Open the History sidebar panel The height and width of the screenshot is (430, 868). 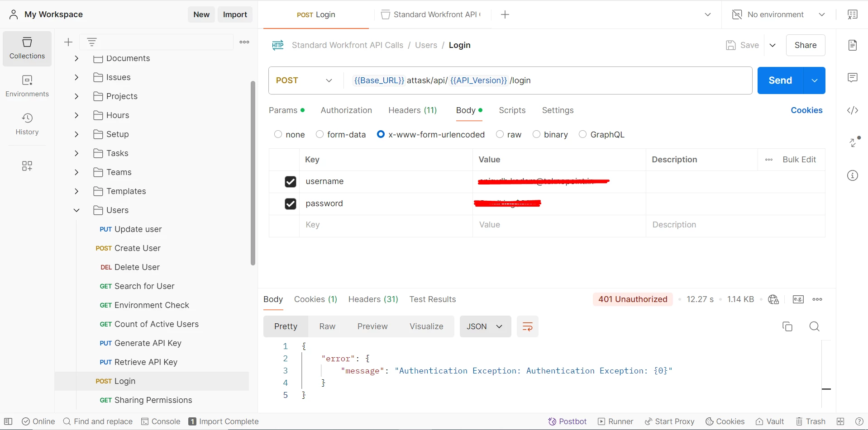tap(27, 124)
